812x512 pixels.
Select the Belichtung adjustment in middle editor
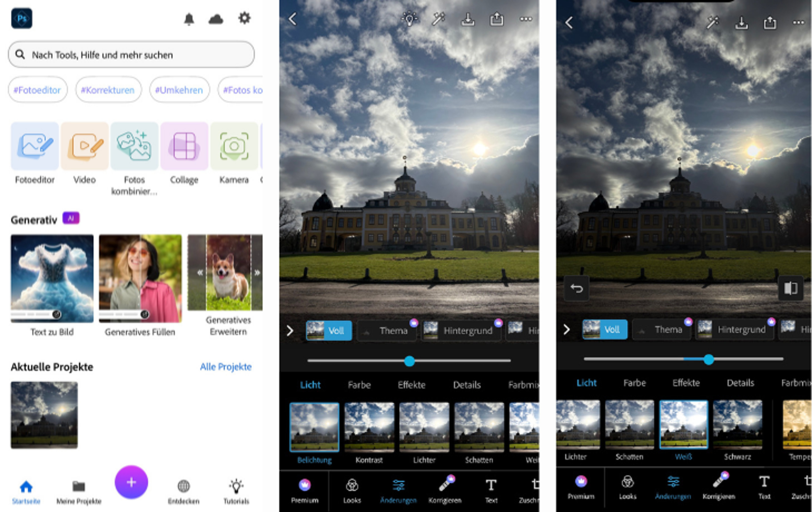click(314, 434)
